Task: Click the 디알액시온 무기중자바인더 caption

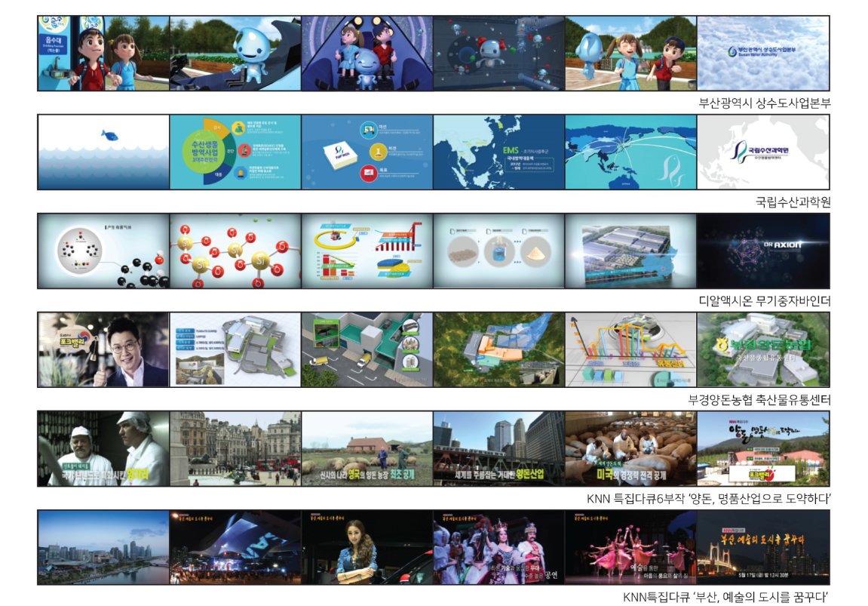Action: [x=765, y=301]
